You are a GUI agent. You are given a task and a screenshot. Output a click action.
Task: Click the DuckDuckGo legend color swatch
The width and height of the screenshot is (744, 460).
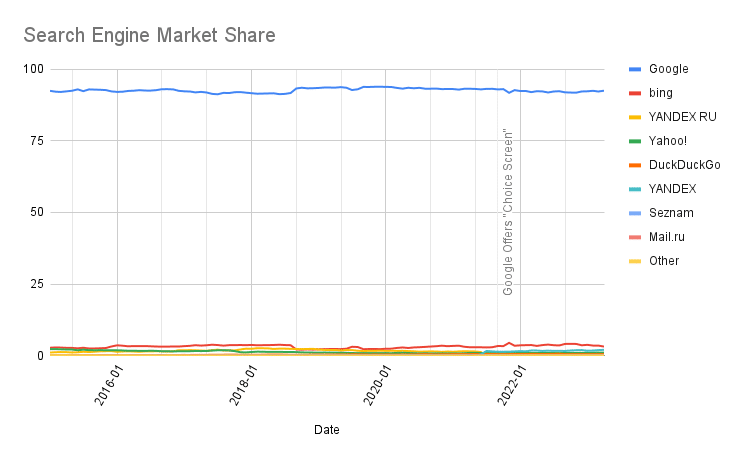tap(633, 165)
